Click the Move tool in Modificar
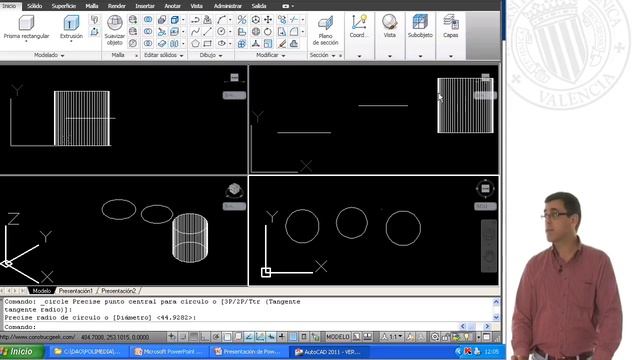This screenshot has height=360, width=640. click(x=268, y=20)
